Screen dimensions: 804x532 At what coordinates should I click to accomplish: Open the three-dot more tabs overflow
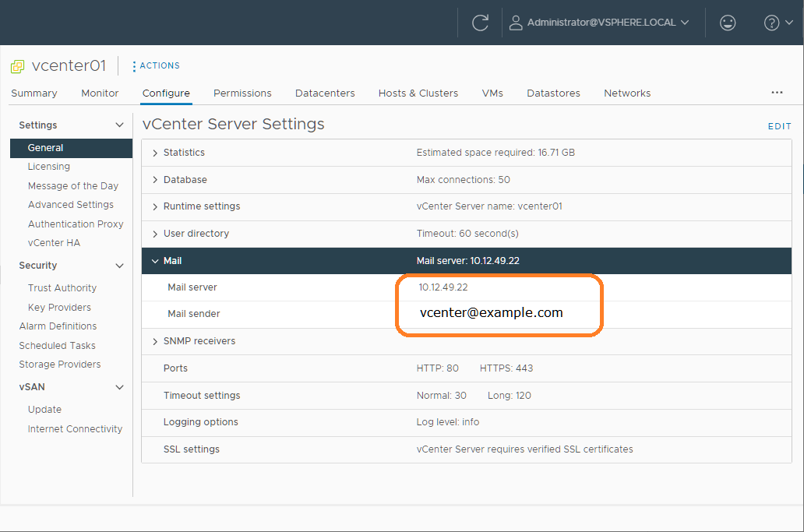click(x=777, y=92)
